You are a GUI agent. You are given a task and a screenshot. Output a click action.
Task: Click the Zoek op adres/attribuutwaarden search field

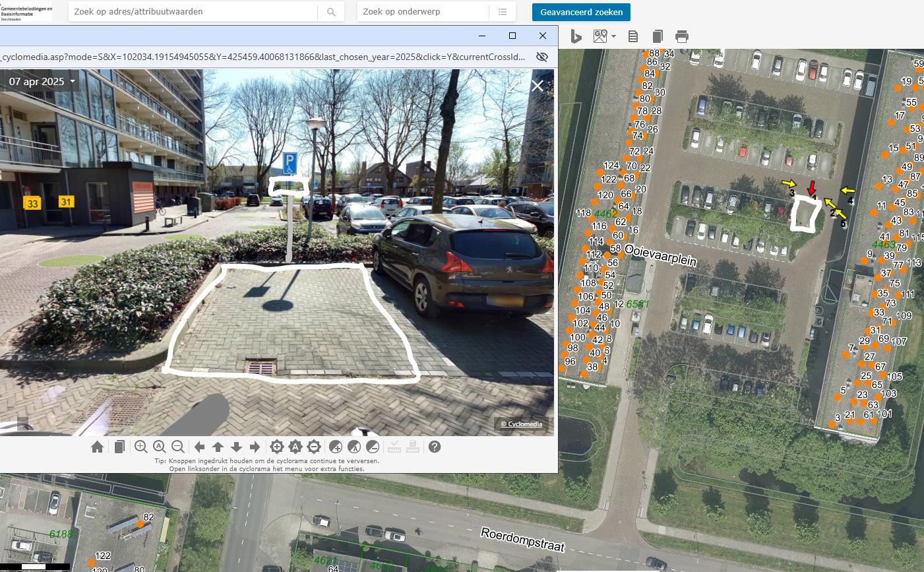coord(193,12)
